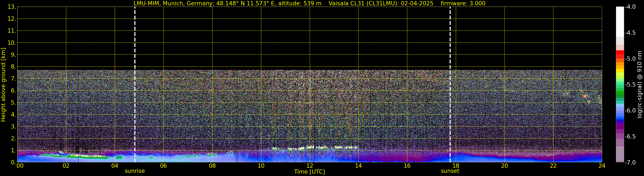Screen dimensions: 644x176
Task: Click the date '02-04-2025' in the title
Action: tap(417, 3)
